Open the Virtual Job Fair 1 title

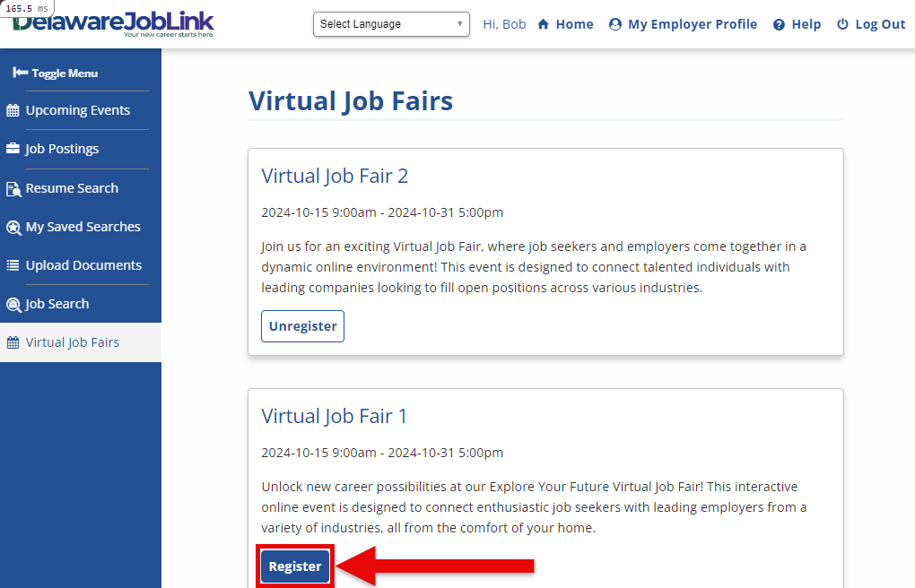[334, 416]
